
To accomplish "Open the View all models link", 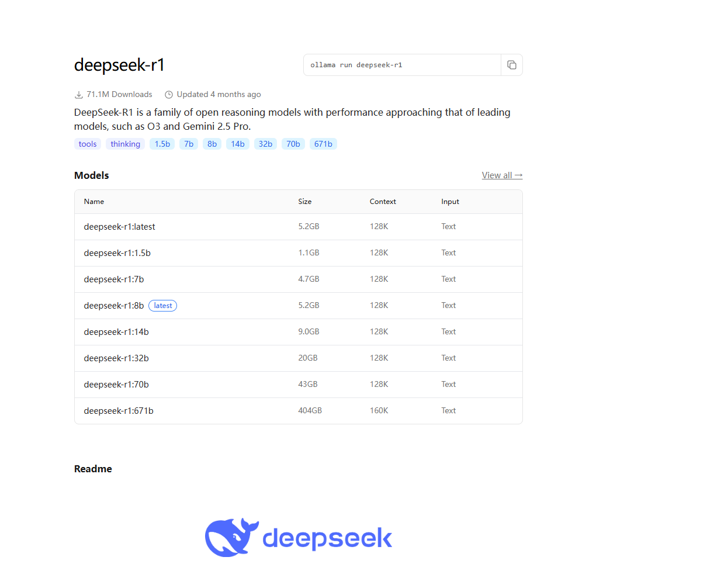I will point(501,175).
